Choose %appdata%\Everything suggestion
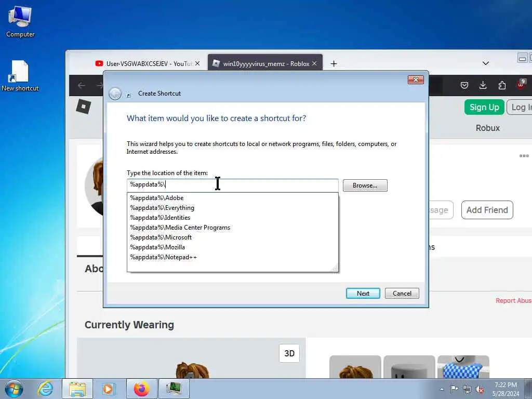Image resolution: width=532 pixels, height=399 pixels. pyautogui.click(x=232, y=208)
